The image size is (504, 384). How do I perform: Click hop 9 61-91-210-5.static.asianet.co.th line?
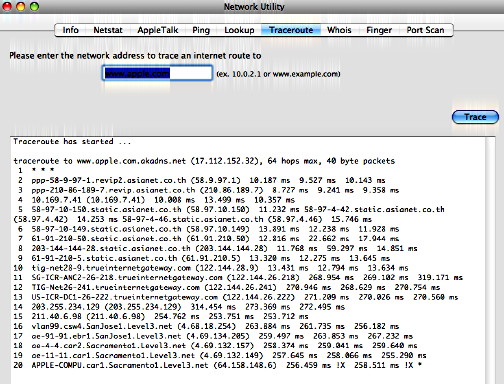pyautogui.click(x=204, y=258)
